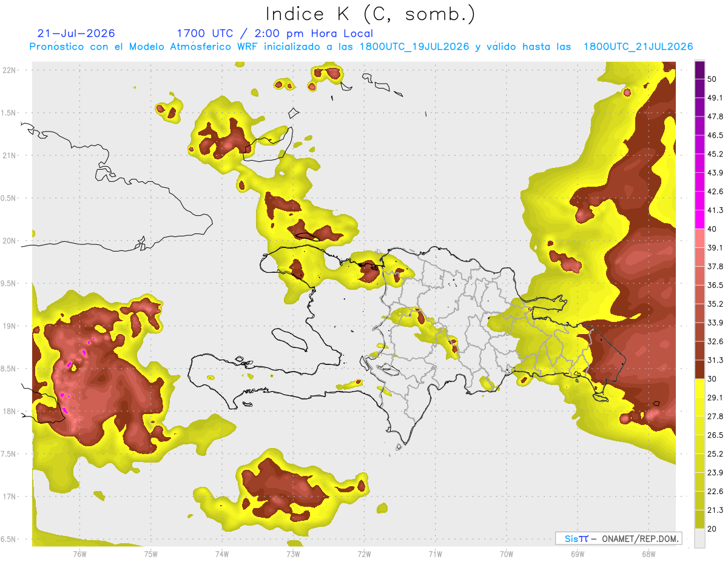Click the "73W" longitude label
The height and width of the screenshot is (562, 728).
click(x=293, y=554)
